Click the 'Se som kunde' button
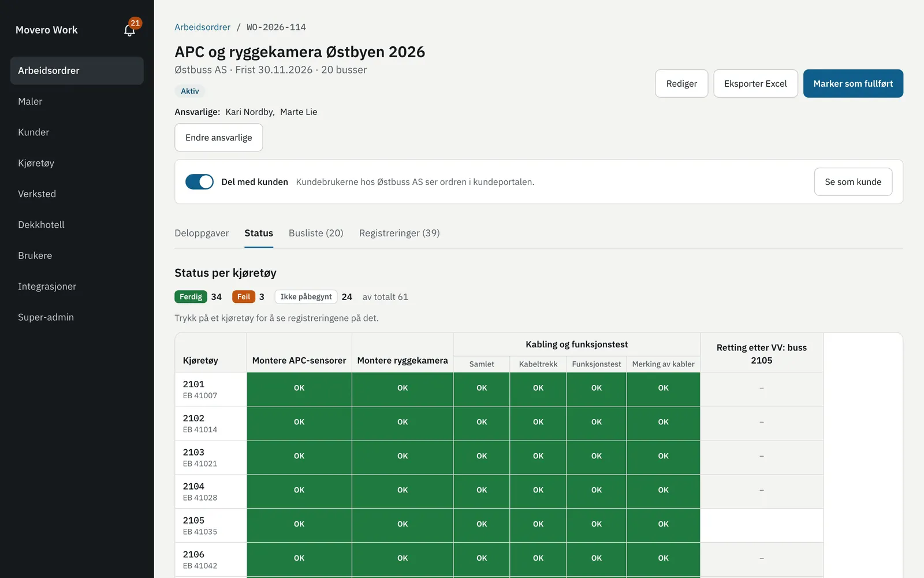 [853, 181]
